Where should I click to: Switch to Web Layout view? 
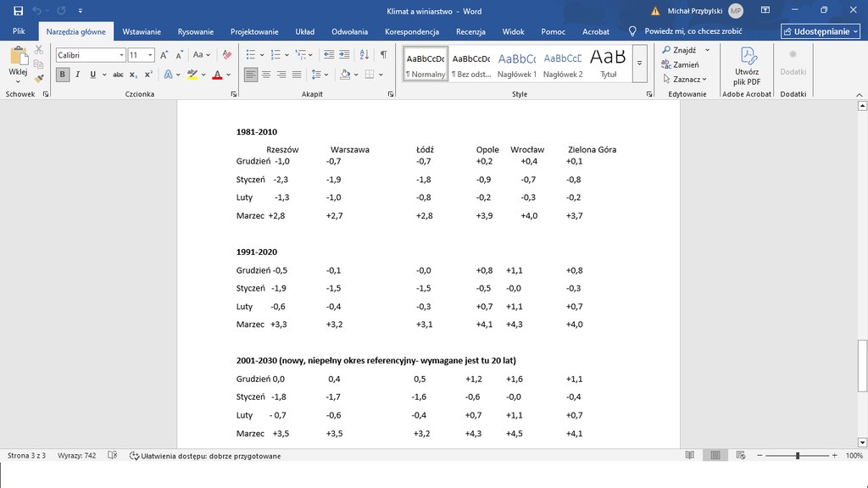(x=741, y=455)
